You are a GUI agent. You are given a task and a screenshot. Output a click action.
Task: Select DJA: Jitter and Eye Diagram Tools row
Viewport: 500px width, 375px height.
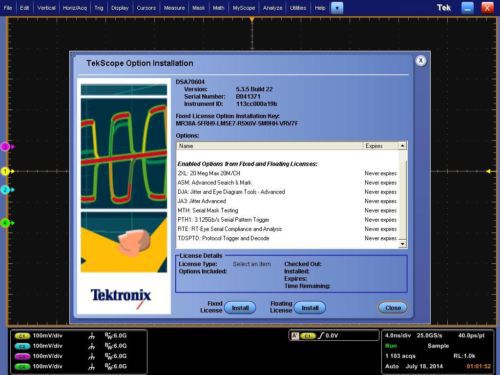(x=287, y=192)
